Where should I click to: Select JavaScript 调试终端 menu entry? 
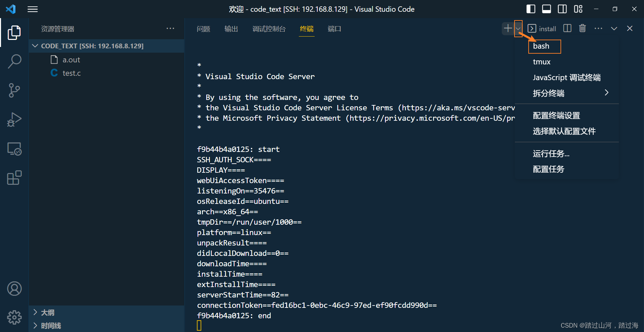pos(567,78)
